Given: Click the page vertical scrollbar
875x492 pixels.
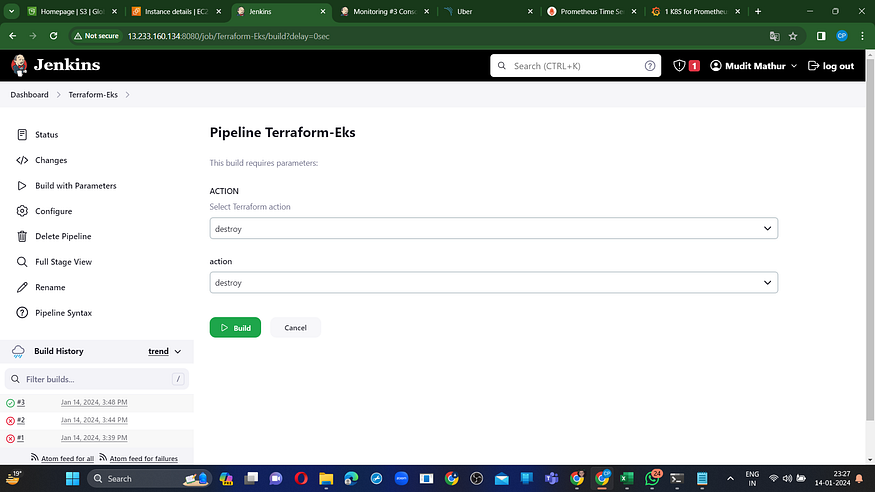Looking at the screenshot, I should point(870,240).
